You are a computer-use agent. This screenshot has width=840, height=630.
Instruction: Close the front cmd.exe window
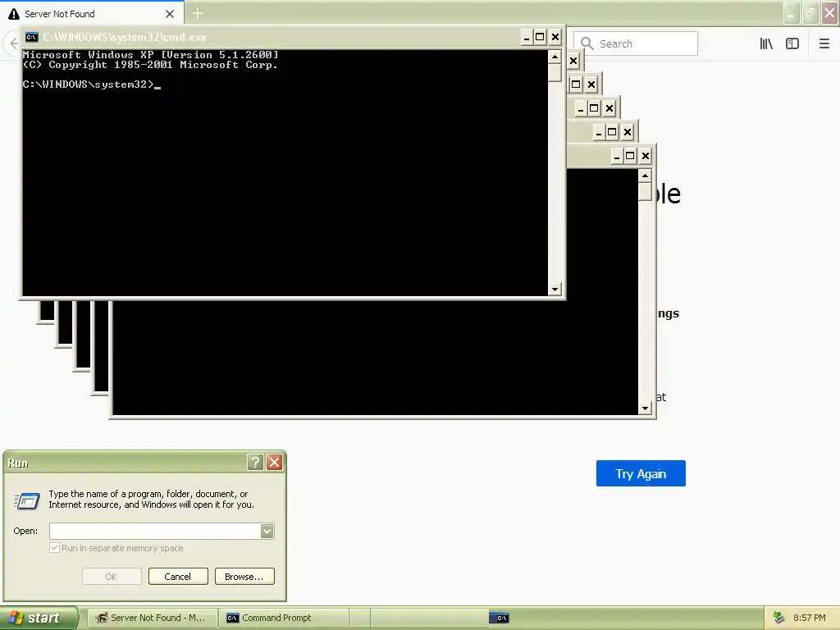point(555,37)
